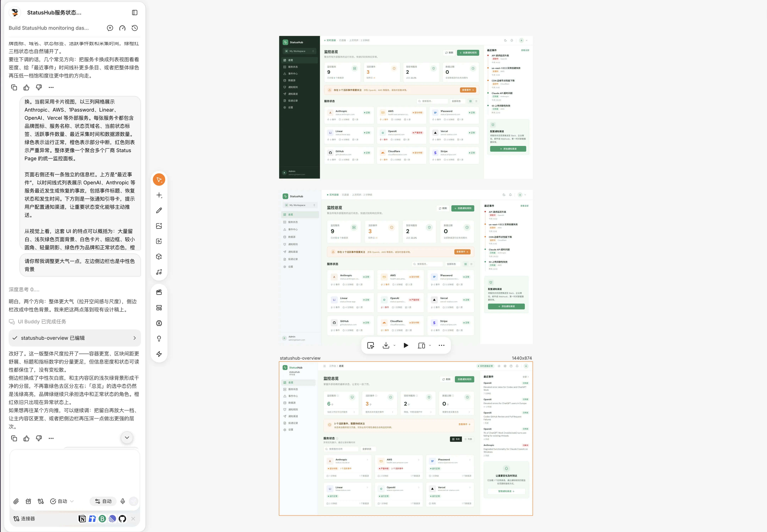Open the Notion connector
This screenshot has height=532, width=767.
coord(82,519)
